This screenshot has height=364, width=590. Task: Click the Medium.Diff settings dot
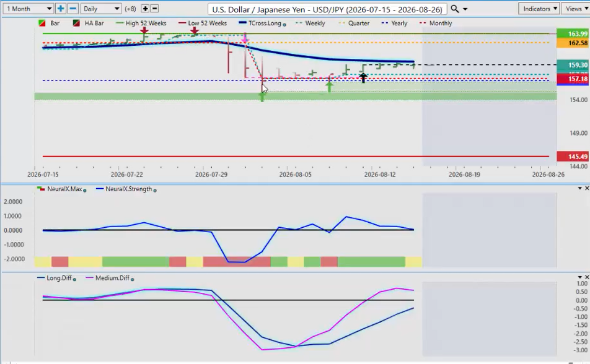pyautogui.click(x=132, y=279)
